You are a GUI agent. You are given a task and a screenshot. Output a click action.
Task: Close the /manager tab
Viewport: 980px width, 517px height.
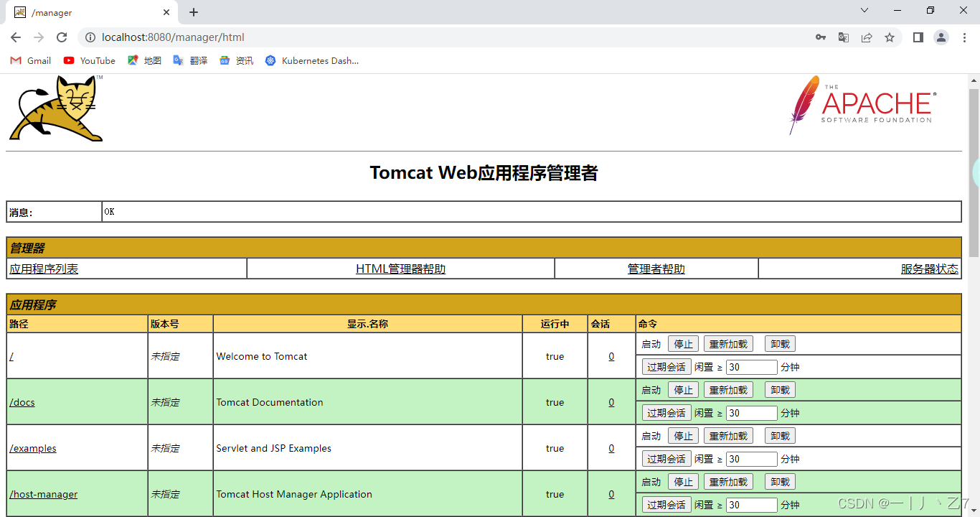(166, 12)
